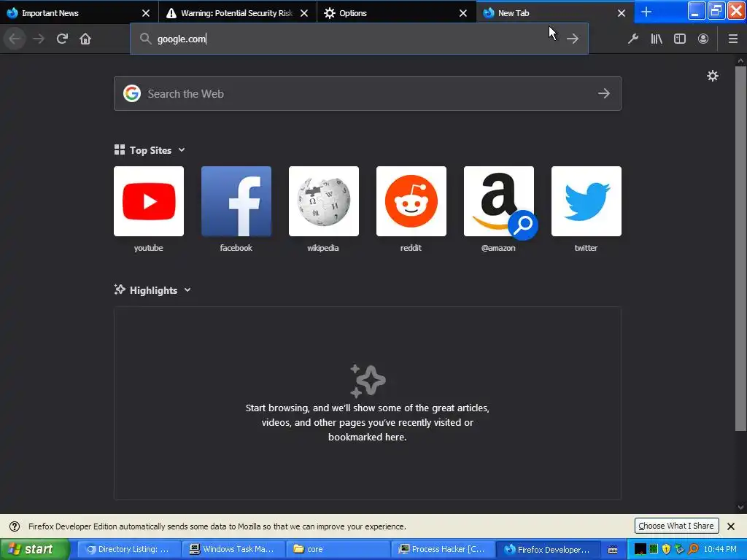Close the Warning: Potential Security Risk tab
This screenshot has width=747, height=560.
pos(304,13)
